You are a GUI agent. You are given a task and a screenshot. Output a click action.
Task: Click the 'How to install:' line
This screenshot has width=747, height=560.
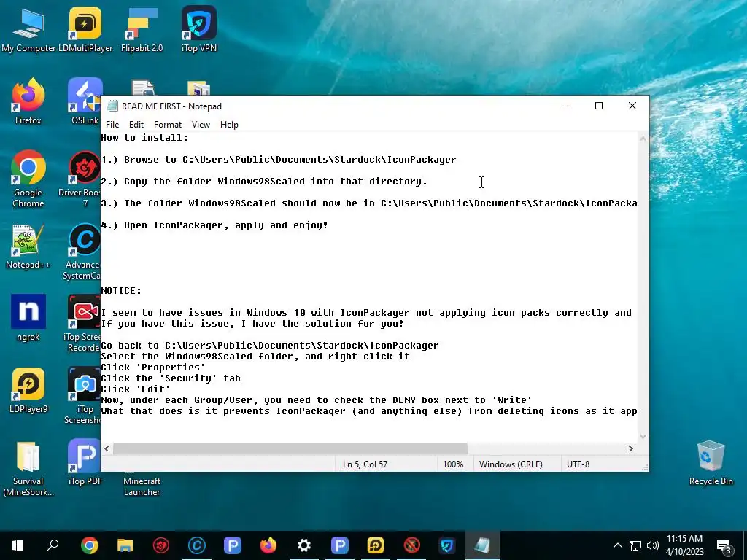click(x=145, y=138)
